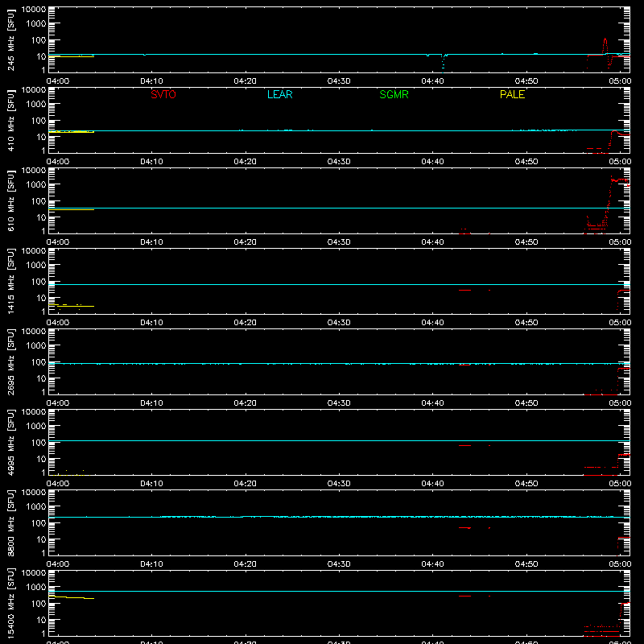Click 04:50 tick label under 410 MHz panel

(x=526, y=162)
